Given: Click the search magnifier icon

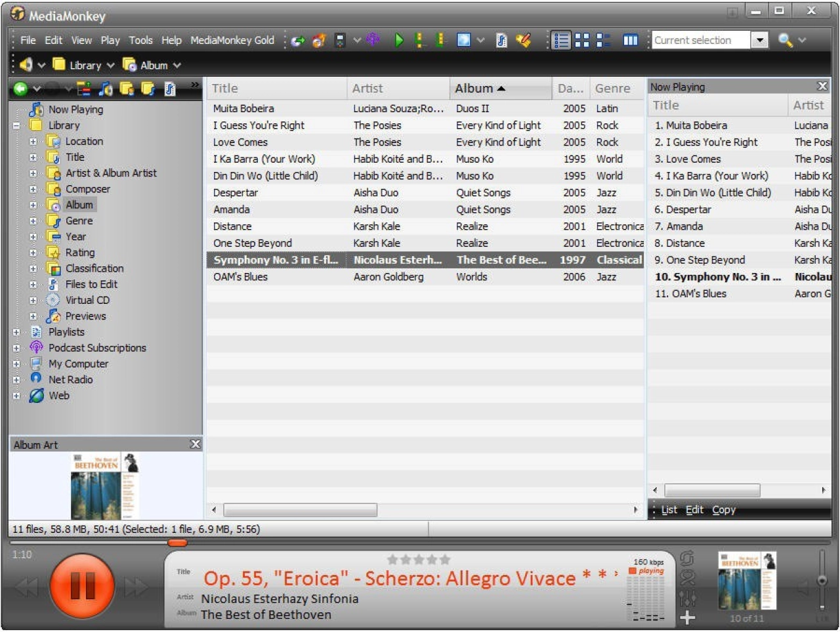Looking at the screenshot, I should tap(785, 40).
